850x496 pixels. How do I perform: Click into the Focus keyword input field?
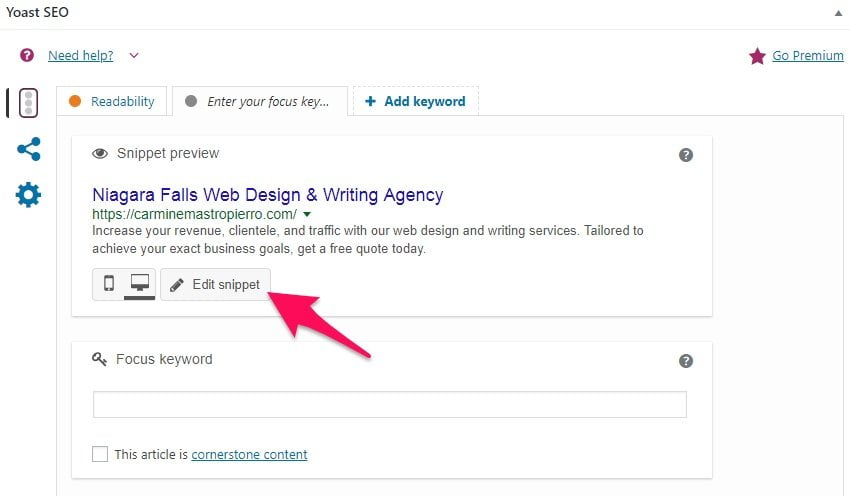[390, 404]
